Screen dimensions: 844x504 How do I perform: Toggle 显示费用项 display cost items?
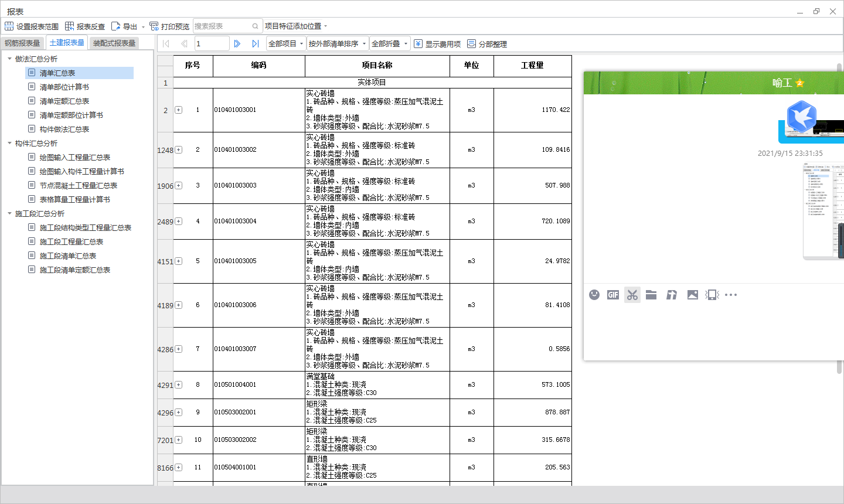[x=437, y=44]
